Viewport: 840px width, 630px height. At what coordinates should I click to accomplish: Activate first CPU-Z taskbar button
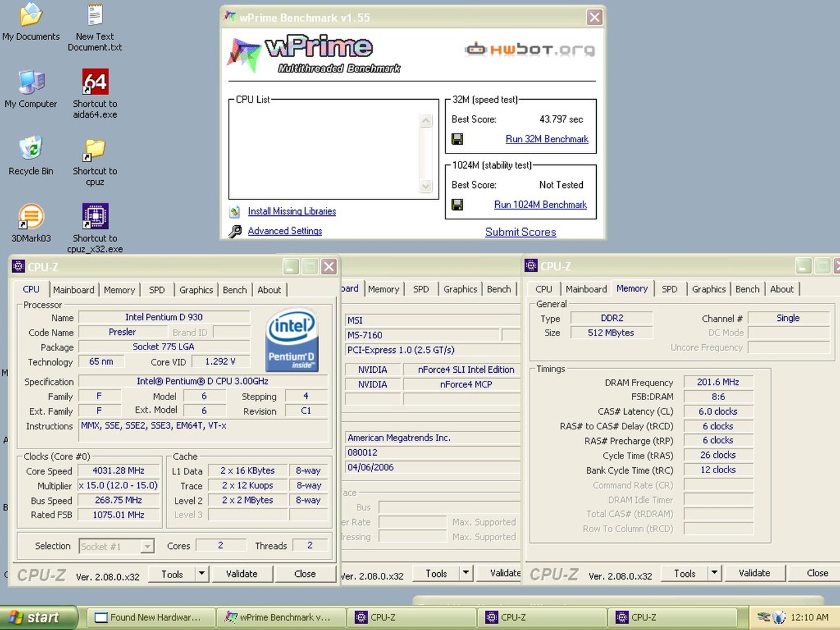click(x=411, y=617)
